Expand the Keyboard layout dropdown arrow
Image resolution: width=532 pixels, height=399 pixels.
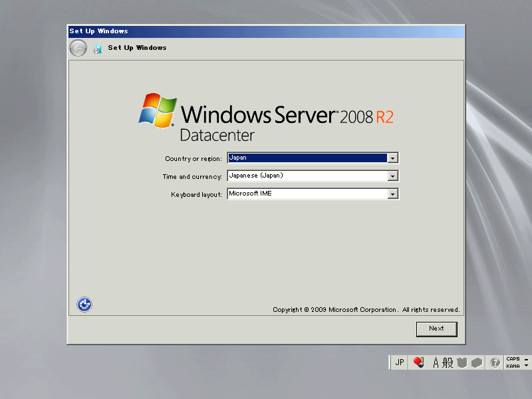(392, 194)
